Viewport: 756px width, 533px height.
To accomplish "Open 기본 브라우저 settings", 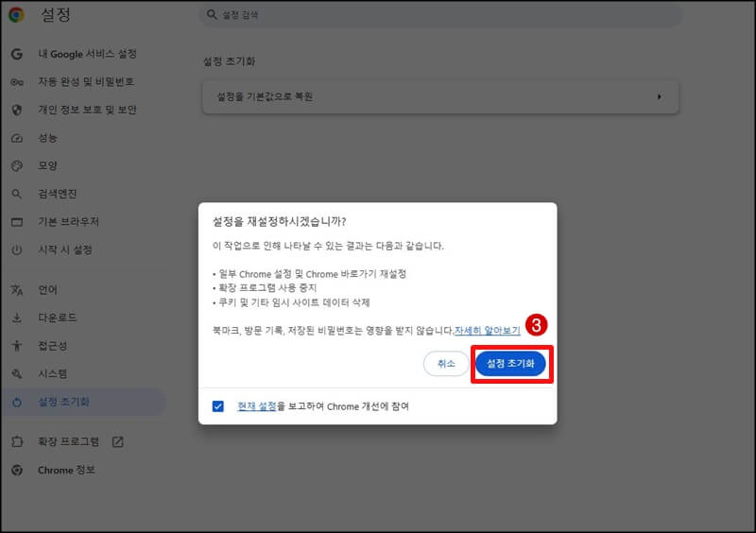I will click(x=68, y=222).
